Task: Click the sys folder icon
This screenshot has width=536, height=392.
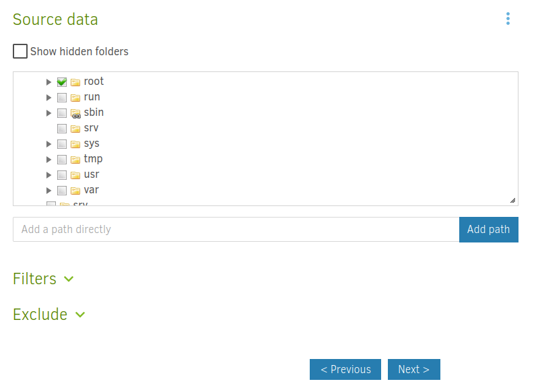Action: [x=75, y=144]
